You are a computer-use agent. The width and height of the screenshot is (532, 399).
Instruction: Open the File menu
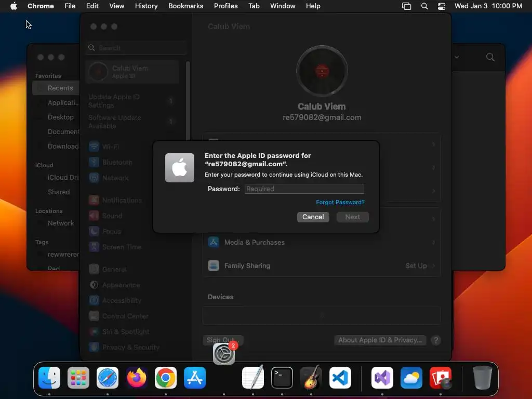70,6
